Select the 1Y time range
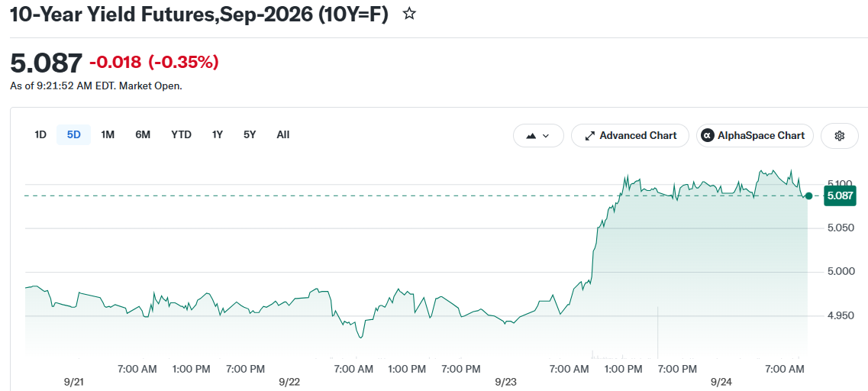The height and width of the screenshot is (391, 868). 218,134
